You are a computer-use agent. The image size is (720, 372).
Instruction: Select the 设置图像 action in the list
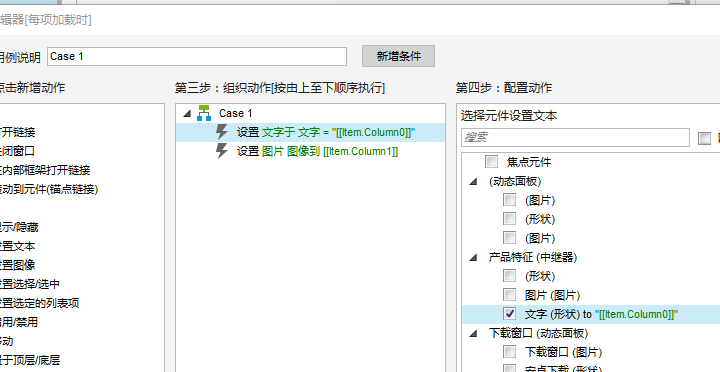point(17,265)
